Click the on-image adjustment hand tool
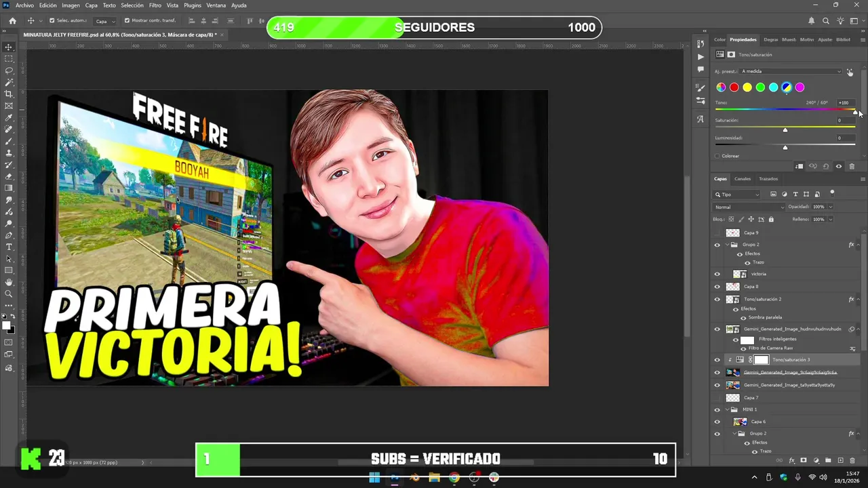The width and height of the screenshot is (868, 488). click(x=850, y=73)
